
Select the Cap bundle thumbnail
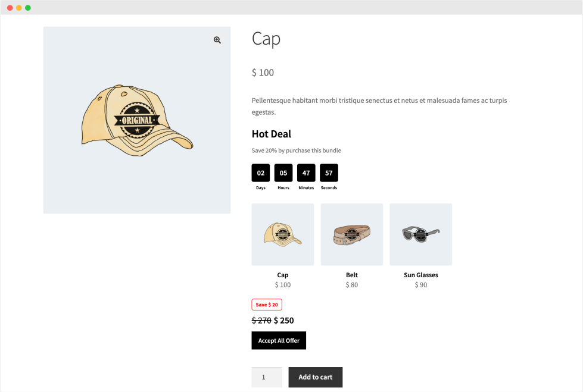point(283,234)
